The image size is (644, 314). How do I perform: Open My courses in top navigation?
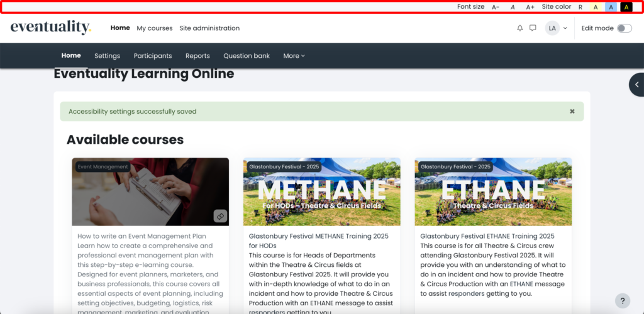click(x=155, y=28)
